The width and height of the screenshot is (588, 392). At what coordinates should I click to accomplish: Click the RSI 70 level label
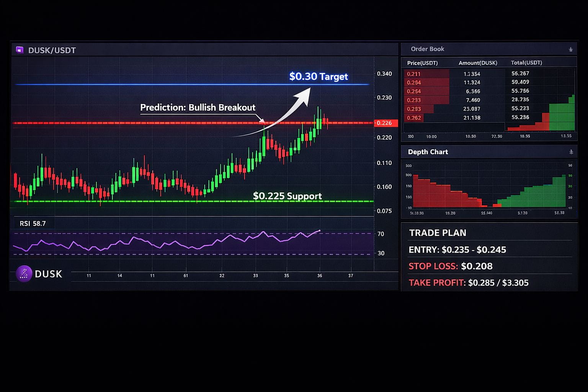pyautogui.click(x=381, y=234)
